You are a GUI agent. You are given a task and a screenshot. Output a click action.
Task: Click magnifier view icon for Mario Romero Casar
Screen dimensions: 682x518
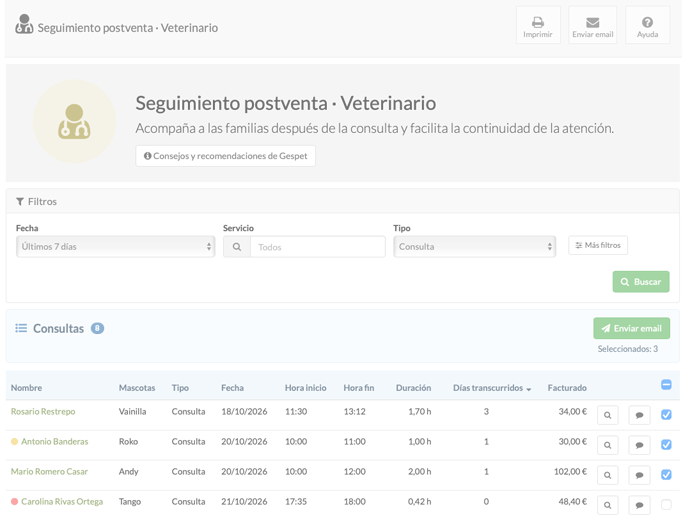click(608, 475)
